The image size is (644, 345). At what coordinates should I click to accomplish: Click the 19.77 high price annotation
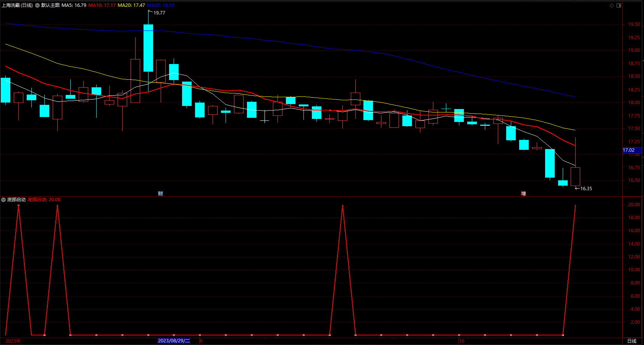coord(159,13)
